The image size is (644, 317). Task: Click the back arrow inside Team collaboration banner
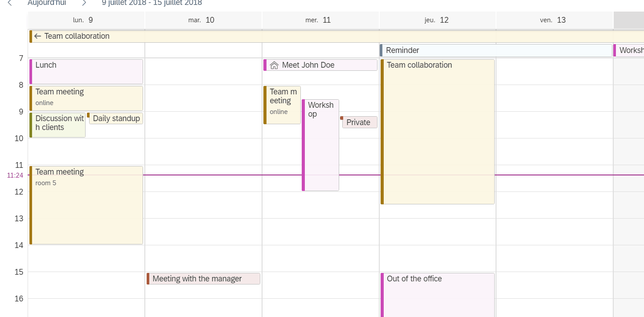[38, 36]
